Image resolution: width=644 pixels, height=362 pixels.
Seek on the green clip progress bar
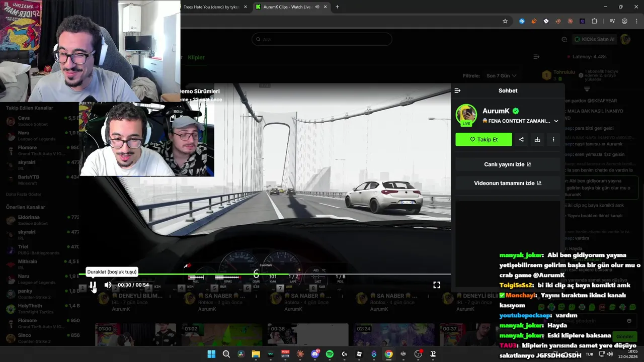265,274
